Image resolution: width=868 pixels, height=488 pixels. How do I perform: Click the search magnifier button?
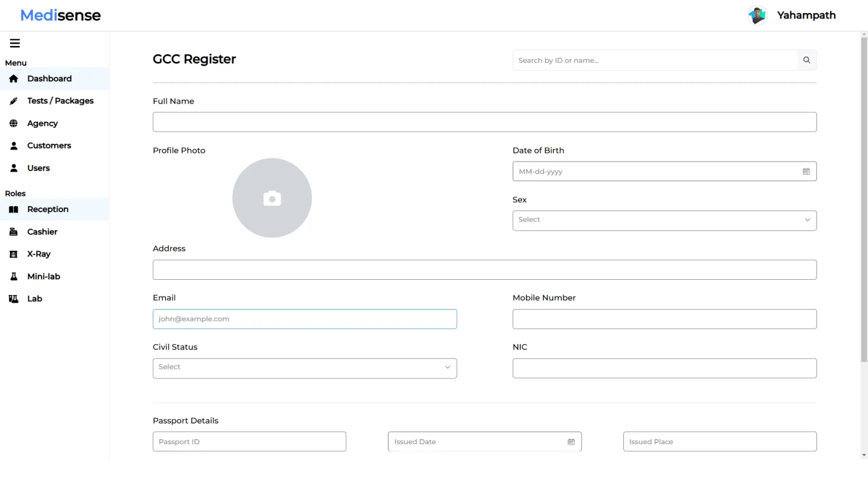(x=807, y=60)
